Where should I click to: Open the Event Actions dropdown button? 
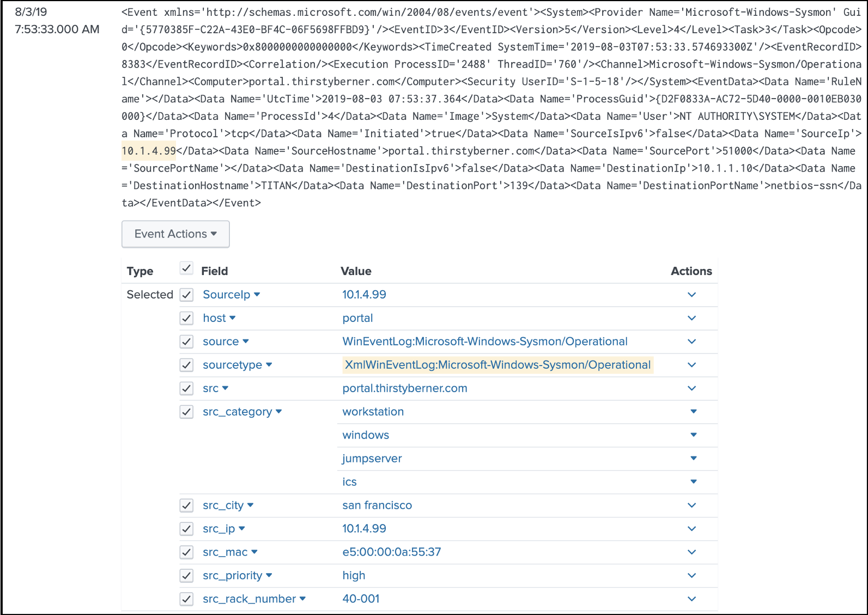tap(175, 234)
